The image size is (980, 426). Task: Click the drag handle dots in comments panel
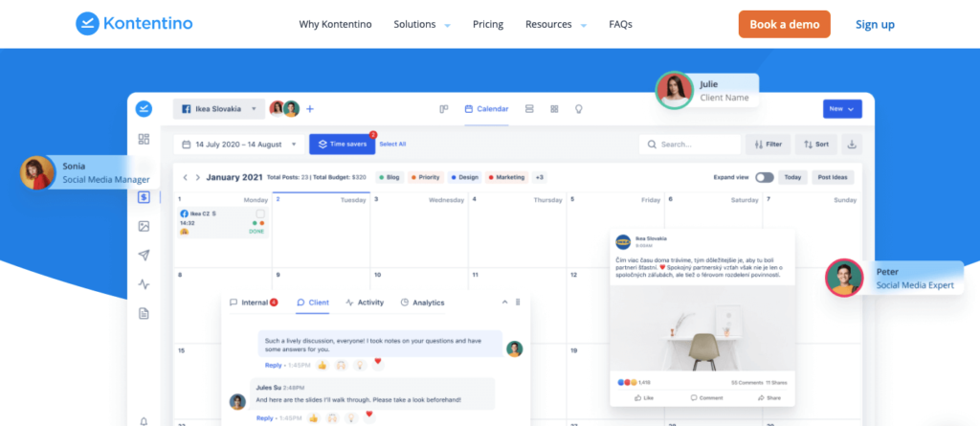(518, 303)
